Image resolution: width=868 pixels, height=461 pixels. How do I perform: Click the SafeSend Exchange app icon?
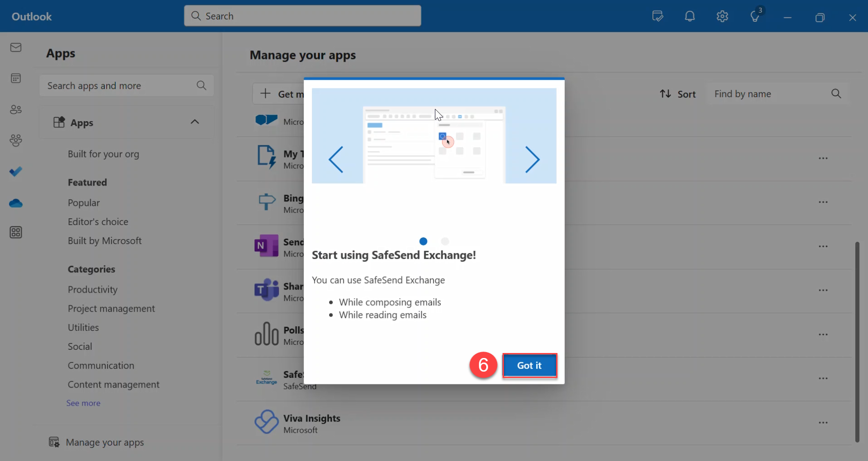pos(266,378)
